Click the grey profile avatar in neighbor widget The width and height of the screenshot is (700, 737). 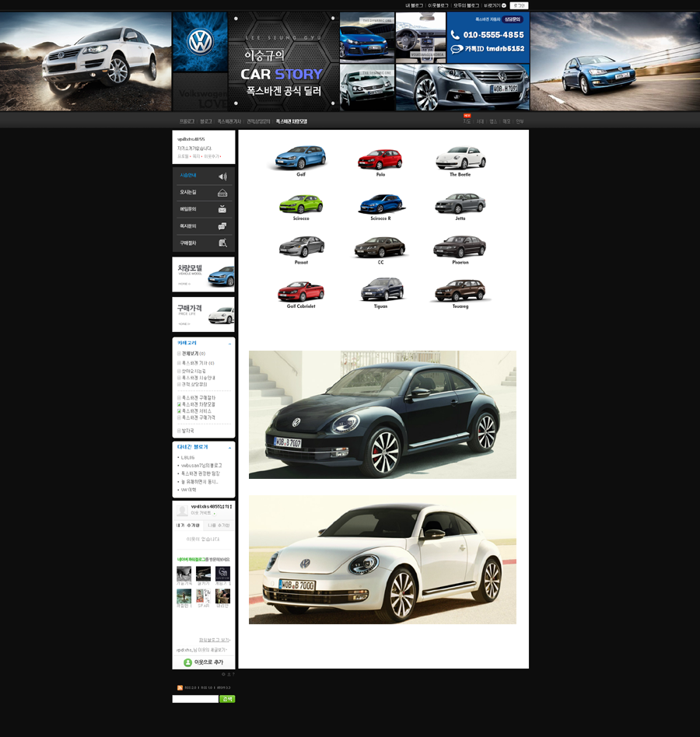tap(181, 510)
